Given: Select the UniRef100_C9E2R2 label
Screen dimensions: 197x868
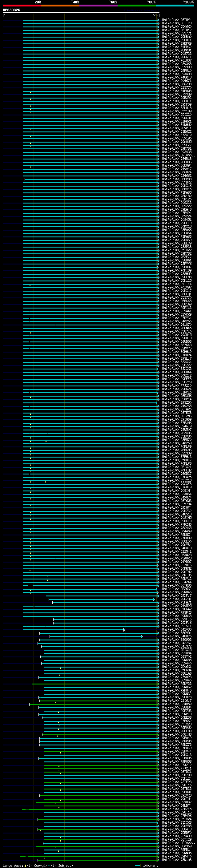Looking at the screenshot, I should tap(177, 98).
